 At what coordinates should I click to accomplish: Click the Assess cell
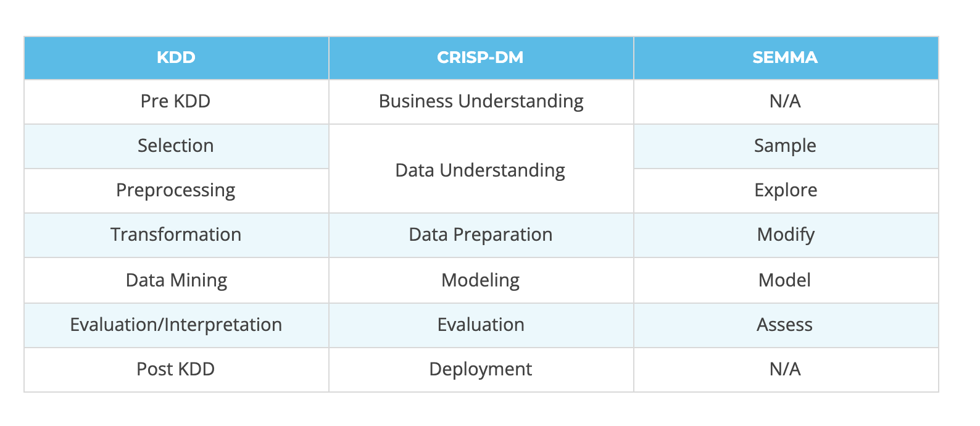(784, 325)
